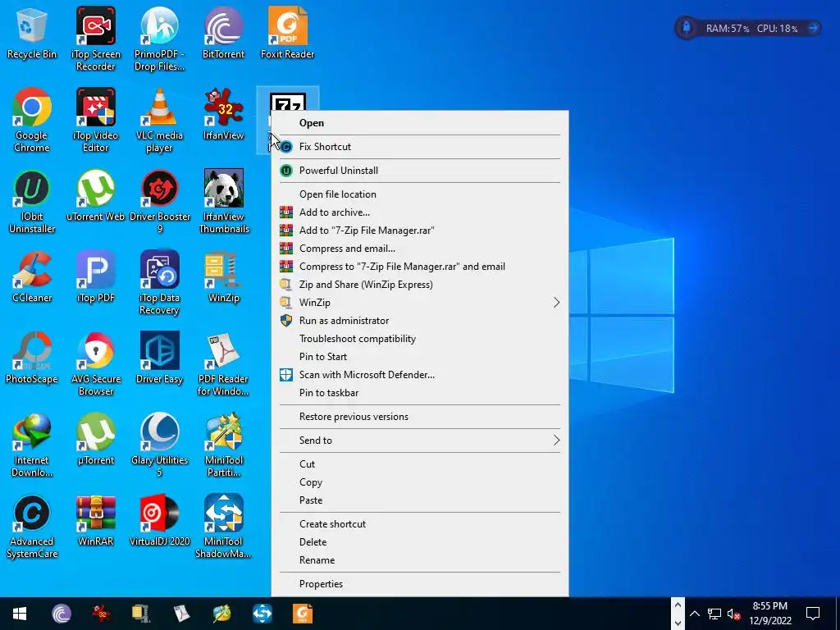Select the µTorrent desktop icon
Screen dimensions: 840x630
click(x=95, y=440)
